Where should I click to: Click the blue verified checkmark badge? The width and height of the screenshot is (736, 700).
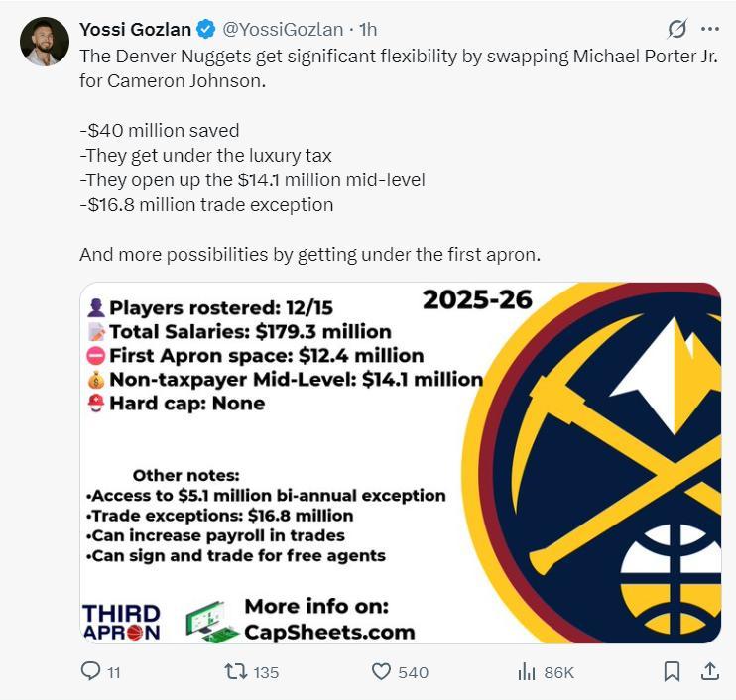point(204,29)
